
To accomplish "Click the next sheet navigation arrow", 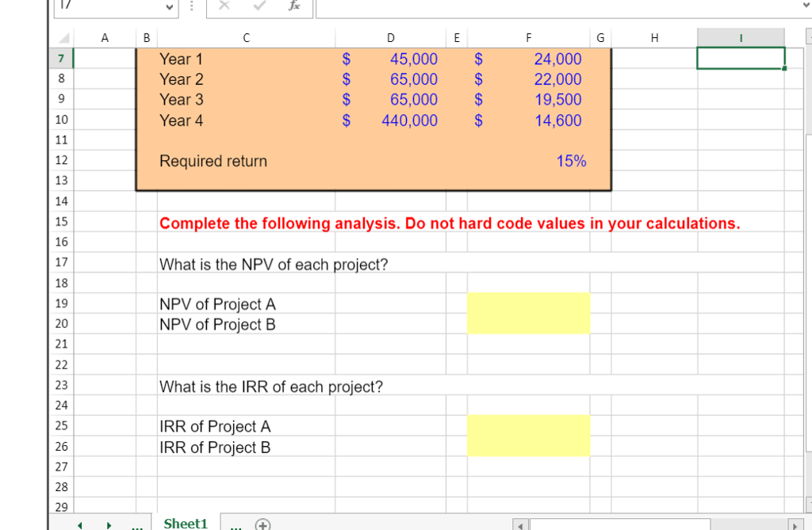I will click(109, 524).
